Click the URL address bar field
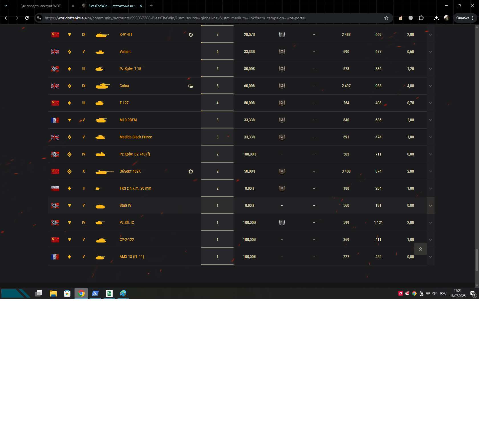The height and width of the screenshot is (448, 479). pyautogui.click(x=200, y=18)
